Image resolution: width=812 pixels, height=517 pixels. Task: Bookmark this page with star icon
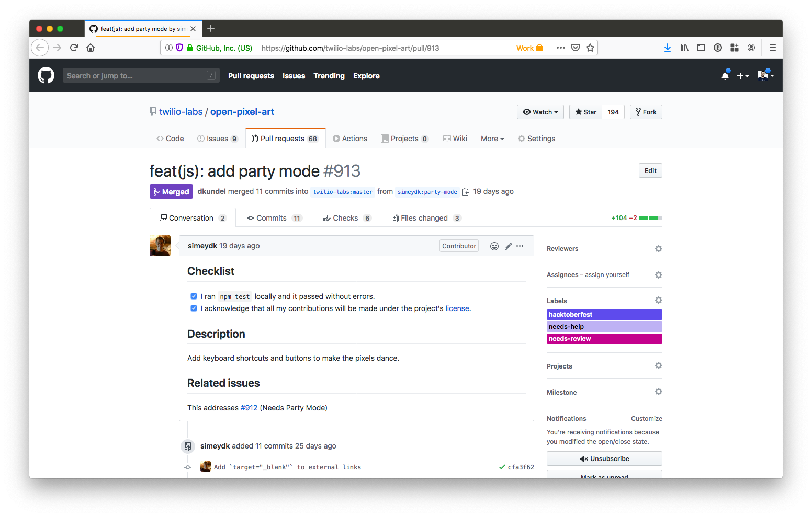tap(590, 48)
